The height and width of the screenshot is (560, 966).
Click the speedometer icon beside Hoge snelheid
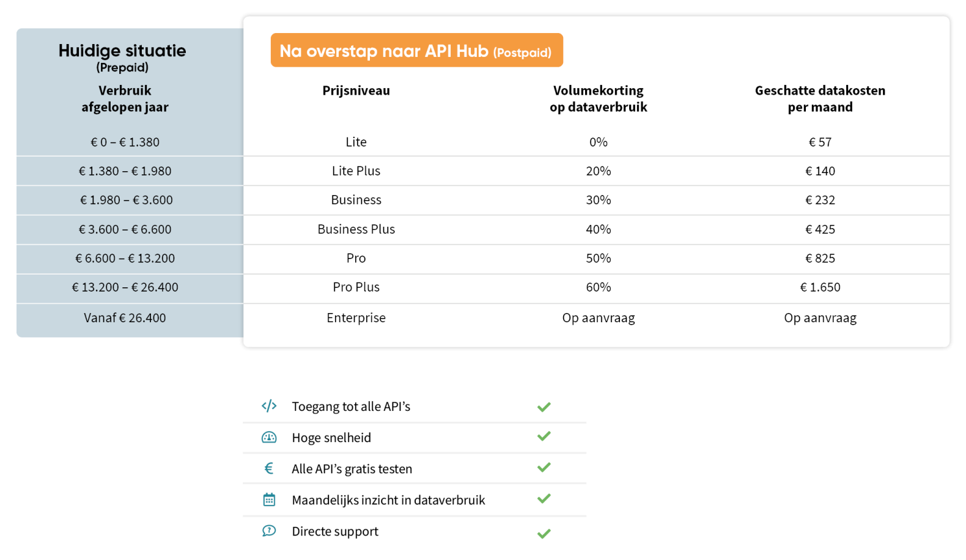click(x=269, y=437)
